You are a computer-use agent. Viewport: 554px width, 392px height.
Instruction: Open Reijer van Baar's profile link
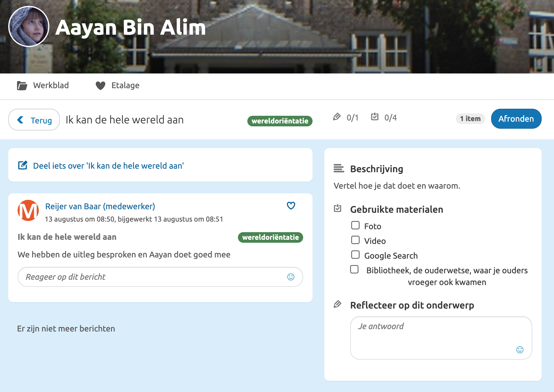100,206
